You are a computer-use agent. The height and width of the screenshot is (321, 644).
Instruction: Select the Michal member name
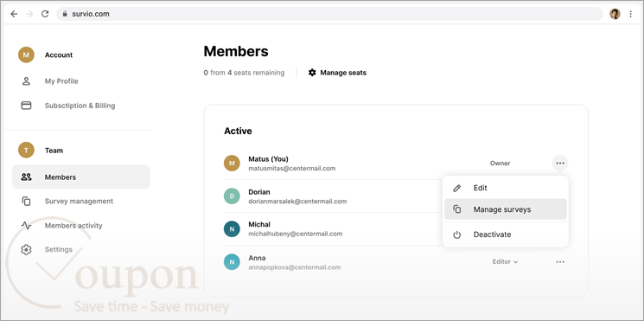[259, 224]
